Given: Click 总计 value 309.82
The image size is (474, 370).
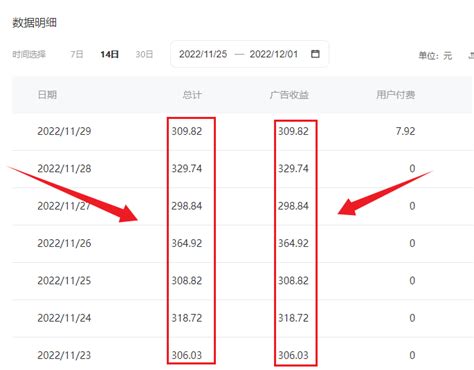Looking at the screenshot, I should (x=187, y=131).
